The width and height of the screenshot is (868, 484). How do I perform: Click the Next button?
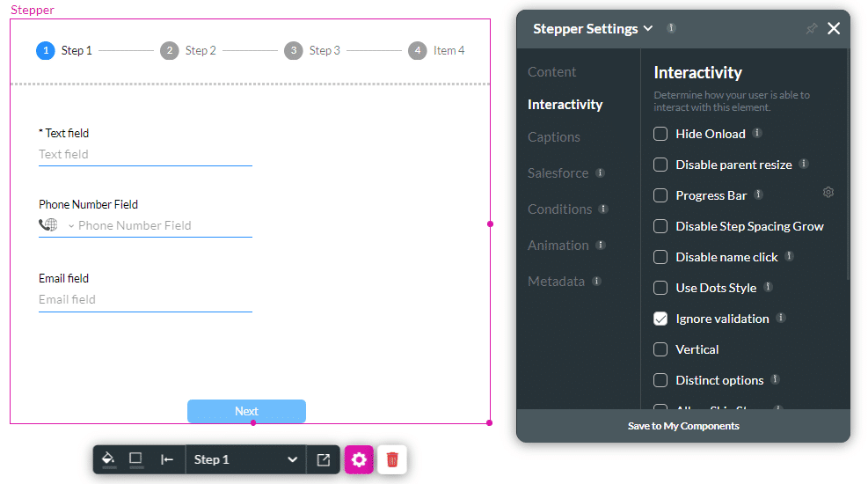pyautogui.click(x=246, y=412)
